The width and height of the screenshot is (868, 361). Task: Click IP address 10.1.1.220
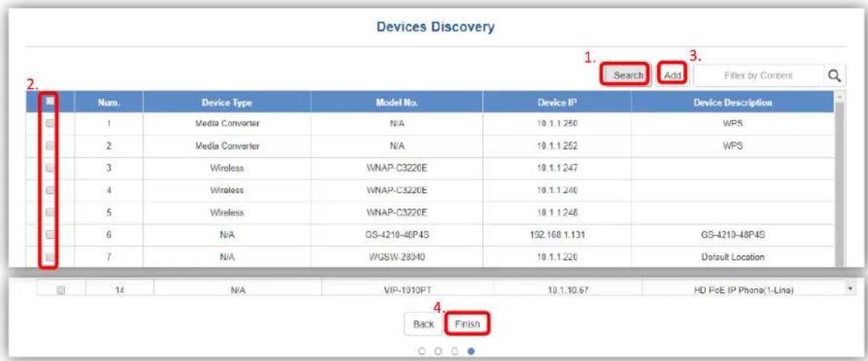click(x=557, y=257)
